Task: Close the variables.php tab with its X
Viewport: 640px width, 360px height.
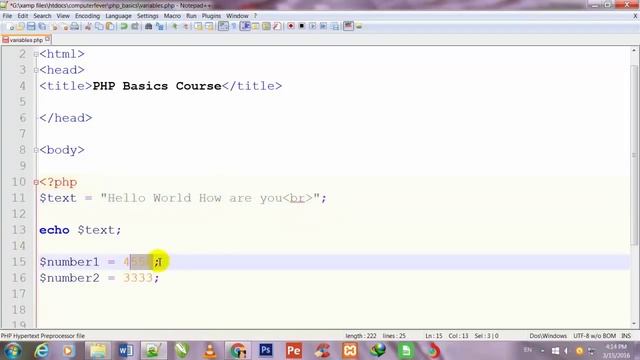Action: pyautogui.click(x=48, y=39)
